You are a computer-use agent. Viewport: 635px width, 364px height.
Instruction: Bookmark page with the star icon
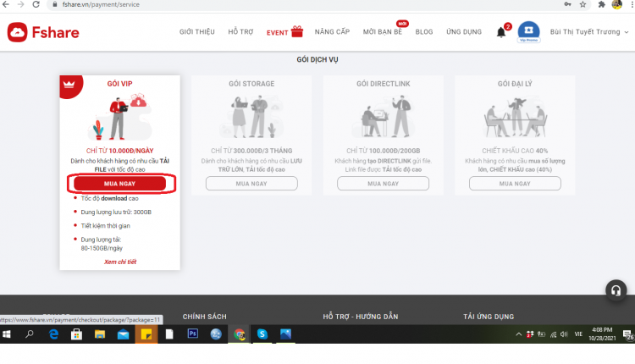point(583,4)
